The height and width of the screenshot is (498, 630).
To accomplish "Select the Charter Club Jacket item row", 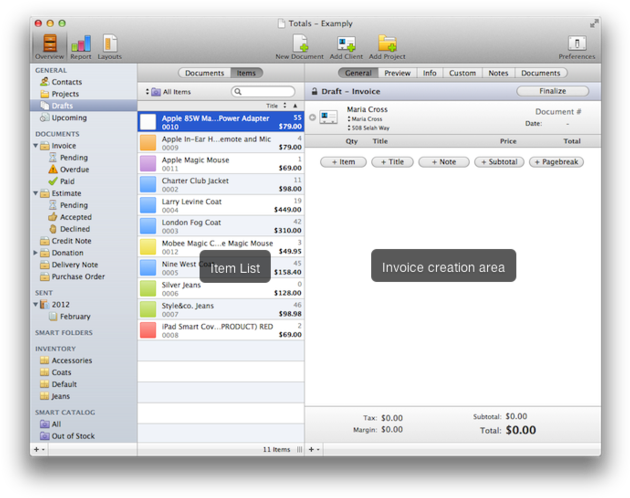I will (x=221, y=184).
